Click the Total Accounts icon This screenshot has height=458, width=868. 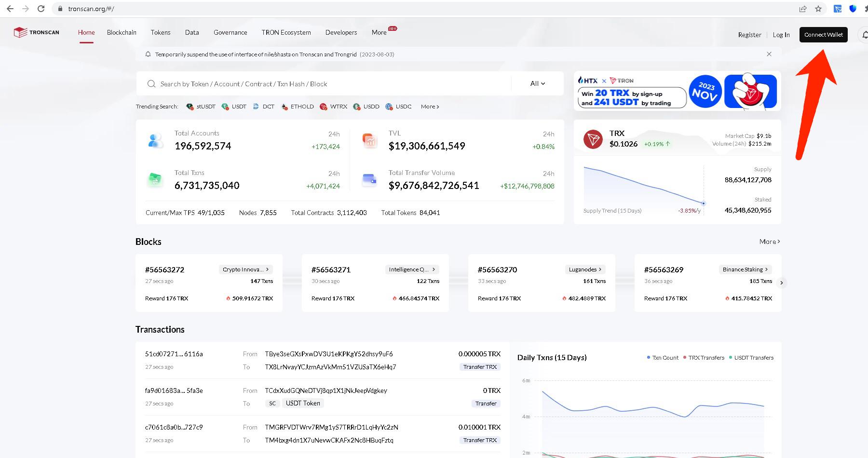point(155,140)
